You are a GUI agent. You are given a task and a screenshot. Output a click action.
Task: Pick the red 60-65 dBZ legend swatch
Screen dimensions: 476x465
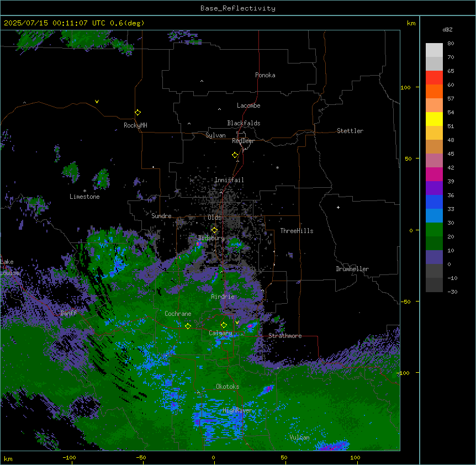click(434, 78)
